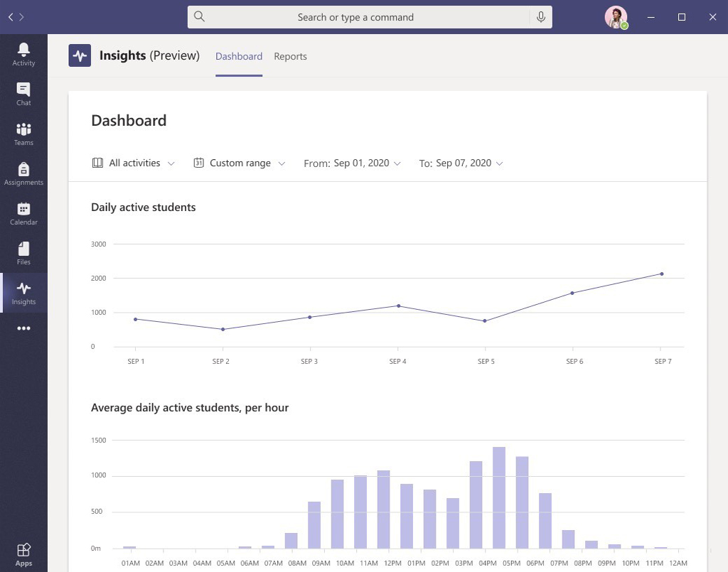Open the Activity feed icon
The image size is (728, 572).
(x=23, y=50)
